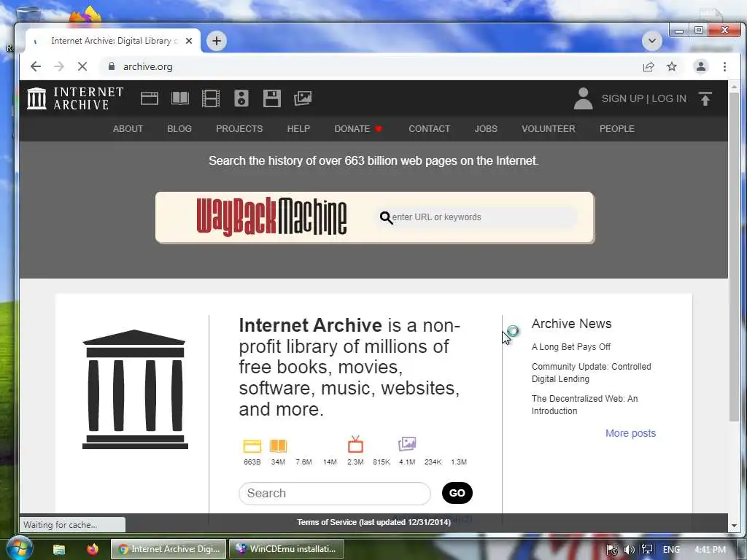
Task: Close the Internet Archive tab
Action: 189,41
